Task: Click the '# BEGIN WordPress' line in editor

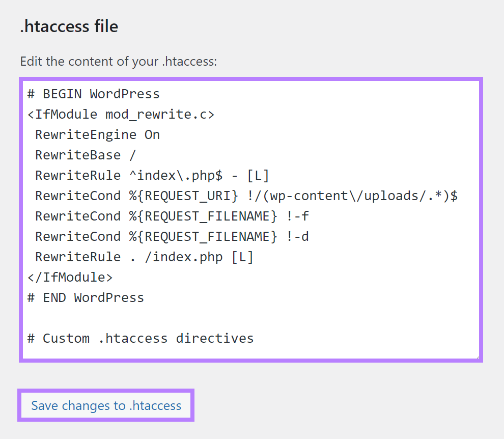Action: 93,94
